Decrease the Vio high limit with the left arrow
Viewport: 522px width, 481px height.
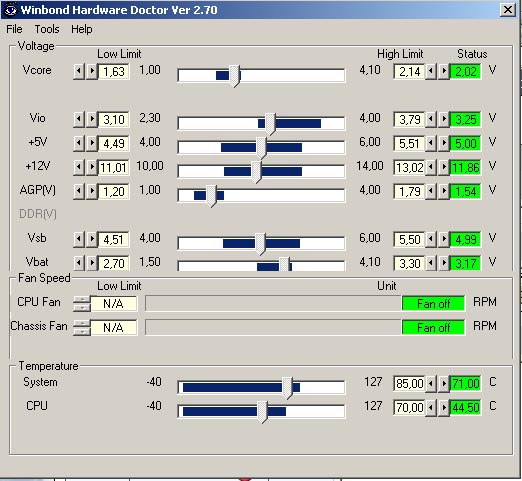pos(431,119)
